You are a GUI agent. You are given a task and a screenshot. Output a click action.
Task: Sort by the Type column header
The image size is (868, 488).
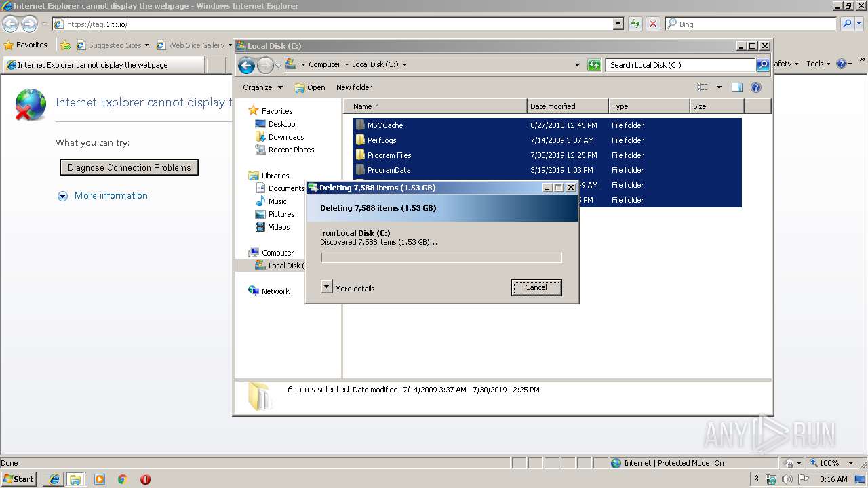click(649, 106)
